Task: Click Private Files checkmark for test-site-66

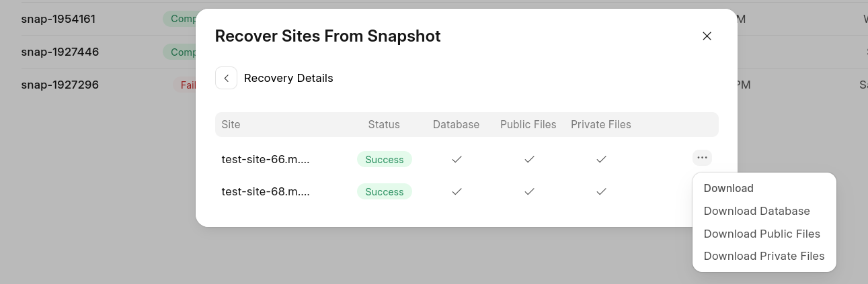Action: point(601,159)
